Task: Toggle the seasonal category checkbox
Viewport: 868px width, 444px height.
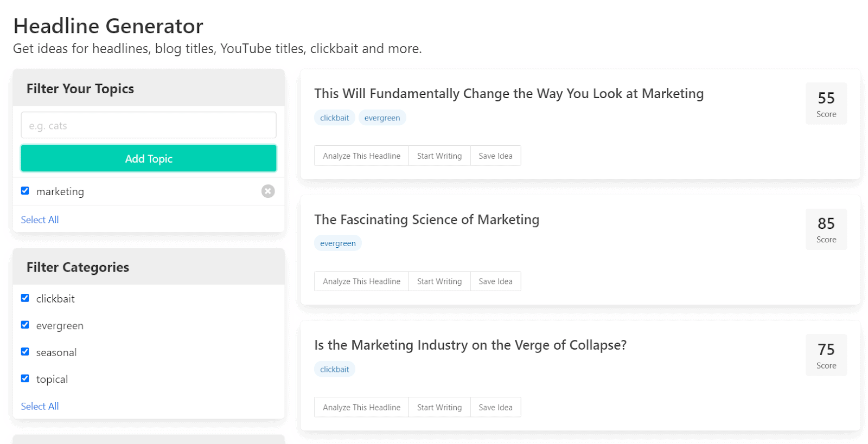Action: pos(25,352)
